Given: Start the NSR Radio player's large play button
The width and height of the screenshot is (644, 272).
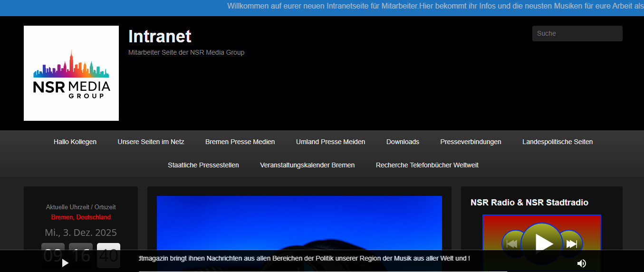Looking at the screenshot, I should tap(542, 243).
